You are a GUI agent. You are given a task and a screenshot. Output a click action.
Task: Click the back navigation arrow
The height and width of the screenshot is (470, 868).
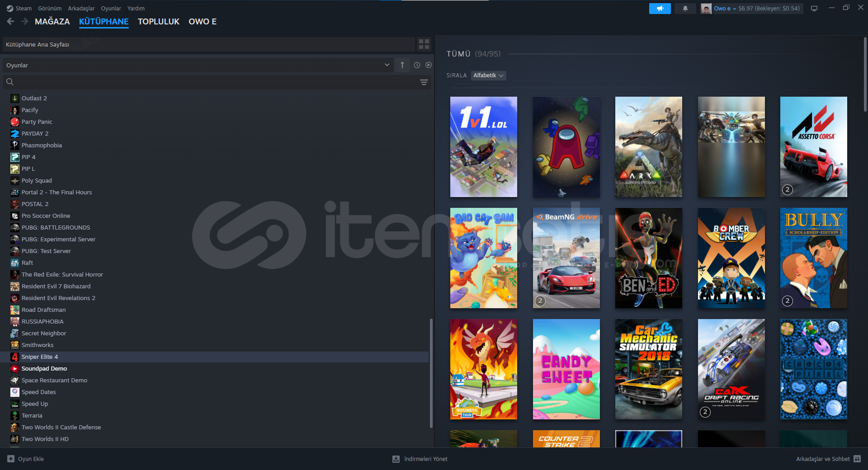[x=11, y=21]
